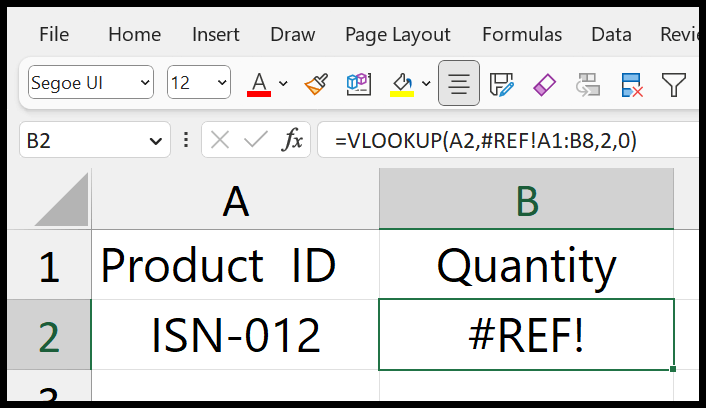Image resolution: width=706 pixels, height=408 pixels.
Task: Apply the yellow fill color bucket
Action: [x=402, y=84]
